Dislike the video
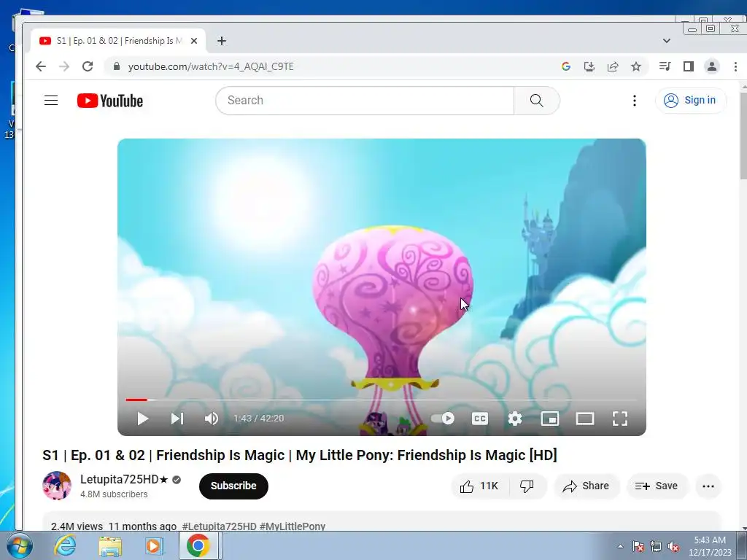The height and width of the screenshot is (560, 747). [527, 486]
